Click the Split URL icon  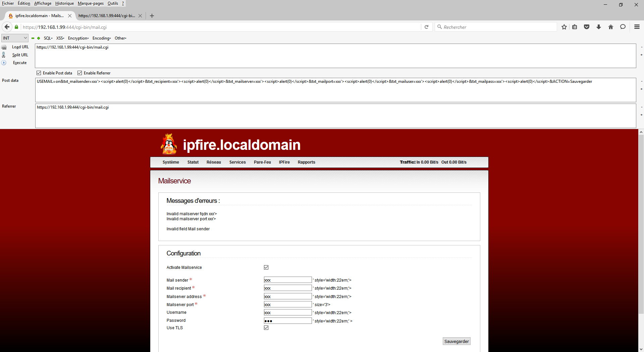click(x=4, y=55)
